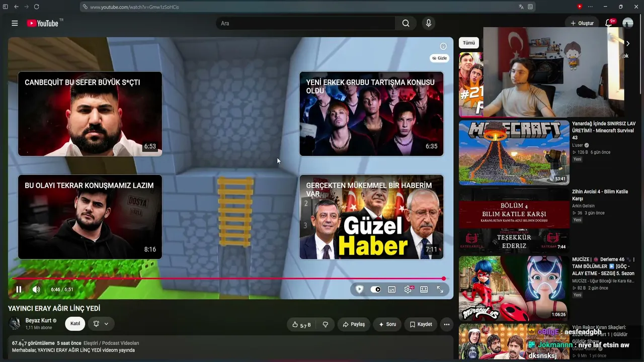Screen dimensions: 644x362
Task: Open end-screen video YENİ ERKEK GRUBU TARTIŞMA KONUSU
Action: click(x=371, y=114)
